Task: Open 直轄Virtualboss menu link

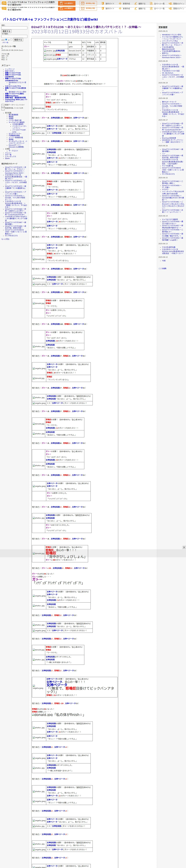Action: click(x=12, y=96)
